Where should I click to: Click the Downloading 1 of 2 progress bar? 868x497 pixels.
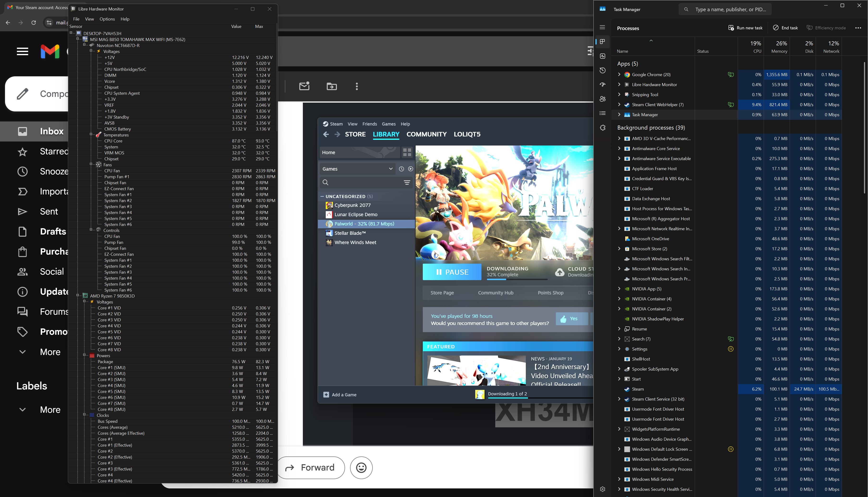[507, 394]
